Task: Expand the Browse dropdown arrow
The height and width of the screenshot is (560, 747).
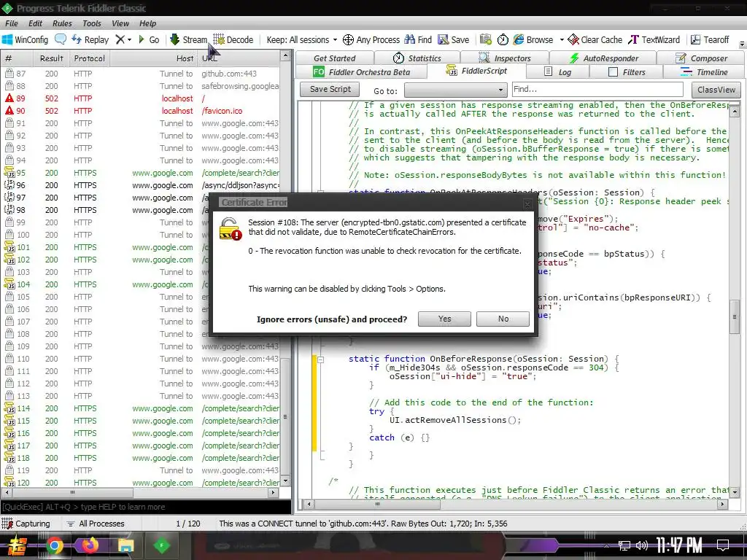Action: click(x=562, y=40)
